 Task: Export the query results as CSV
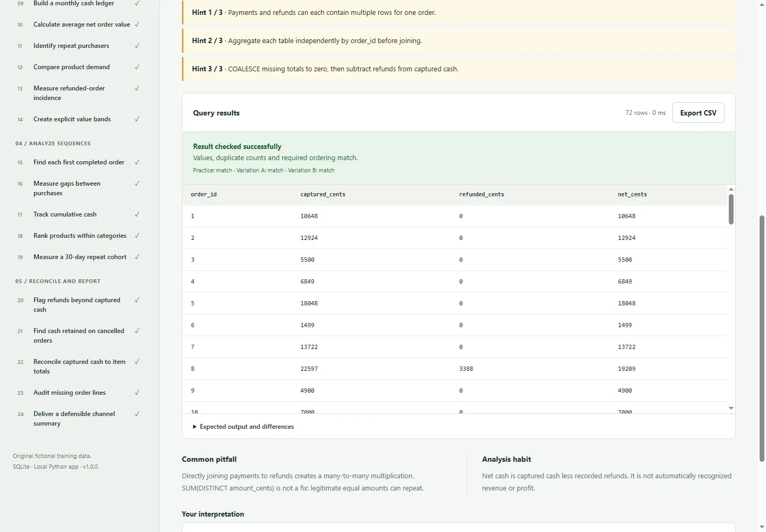coord(698,113)
